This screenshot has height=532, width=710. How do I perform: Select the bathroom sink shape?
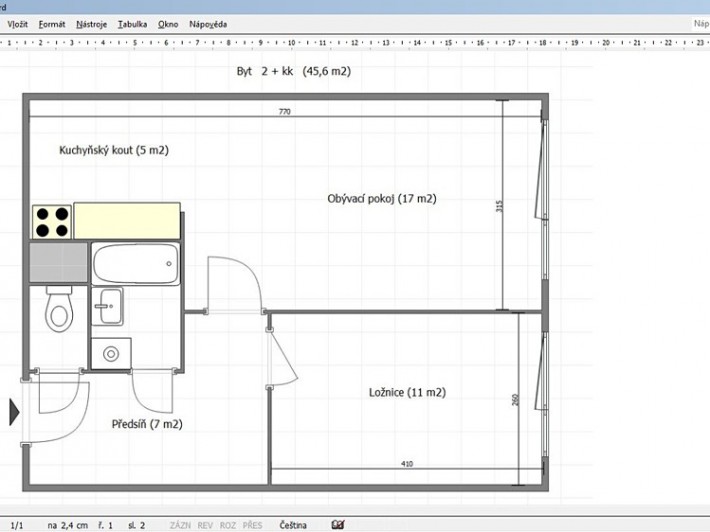[x=107, y=307]
